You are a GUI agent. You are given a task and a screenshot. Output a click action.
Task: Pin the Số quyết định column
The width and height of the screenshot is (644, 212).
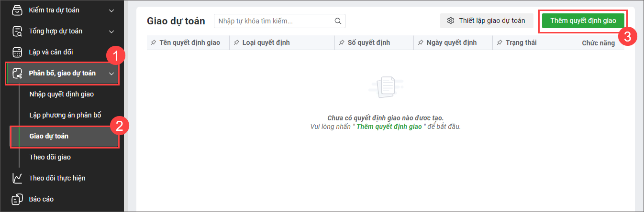tap(342, 43)
